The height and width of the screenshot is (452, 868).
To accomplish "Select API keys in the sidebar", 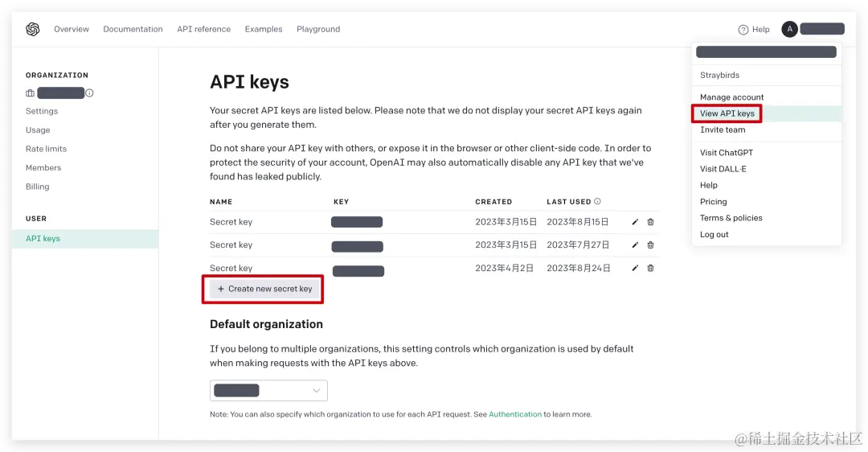I will coord(85,239).
